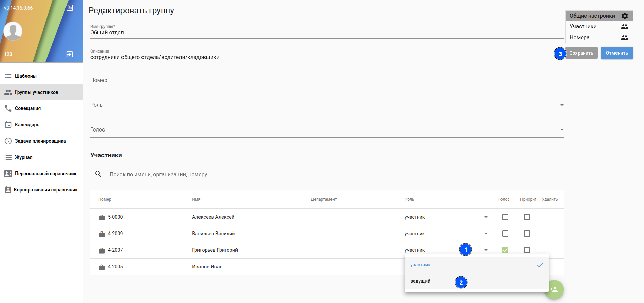644x303 pixels.
Task: Click the Ru language switch icon
Action: coord(70,8)
